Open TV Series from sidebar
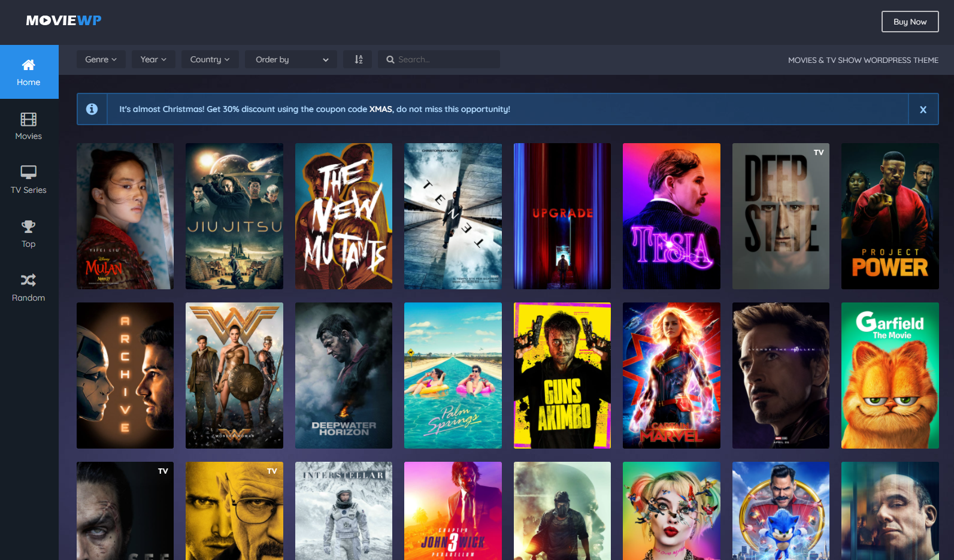This screenshot has height=560, width=954. tap(29, 180)
